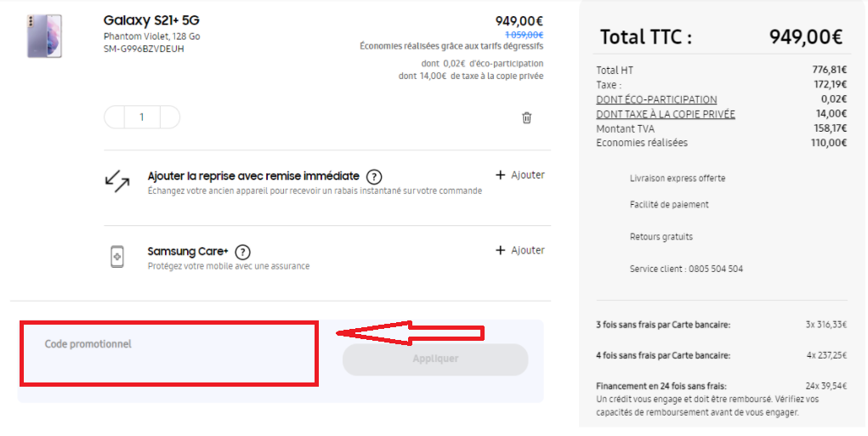The width and height of the screenshot is (868, 436).
Task: Click the Montant TVA value 158,17€
Action: pos(829,128)
